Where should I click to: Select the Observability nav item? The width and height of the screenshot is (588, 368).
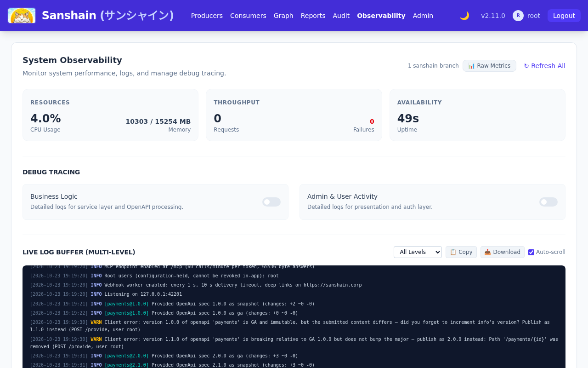coord(381,16)
